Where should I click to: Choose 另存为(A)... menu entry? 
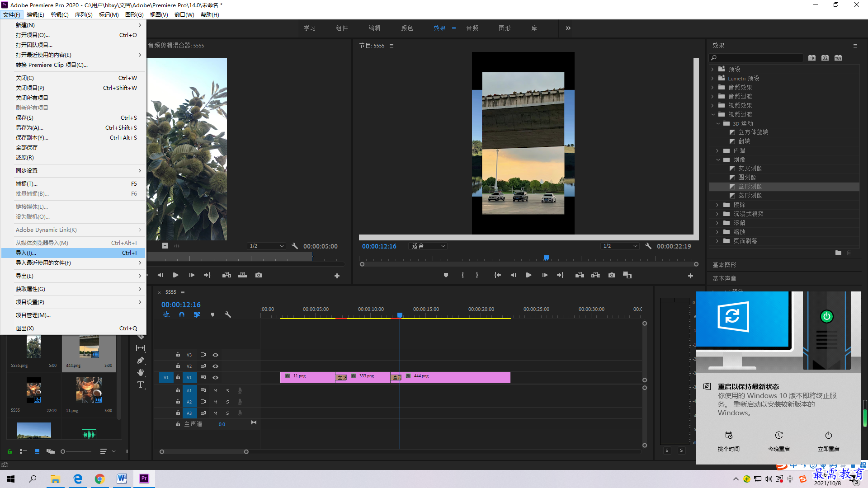73,128
